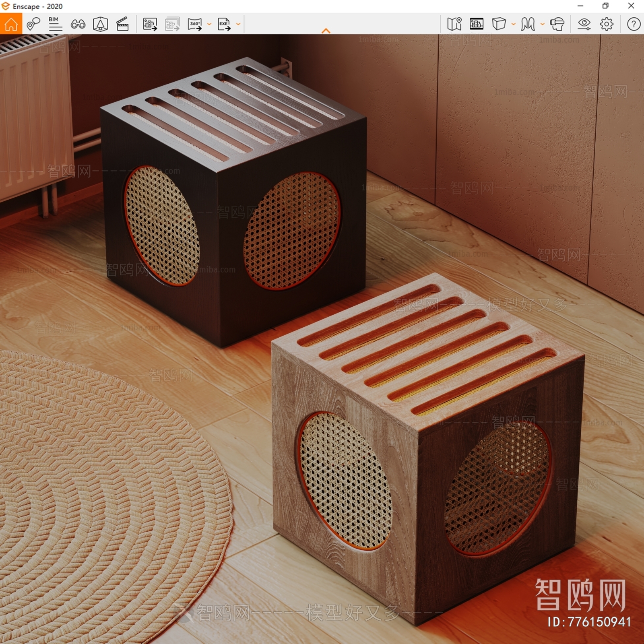Viewport: 644px width, 644px height.
Task: Expand the cube projection dropdown arrow
Action: 513,24
